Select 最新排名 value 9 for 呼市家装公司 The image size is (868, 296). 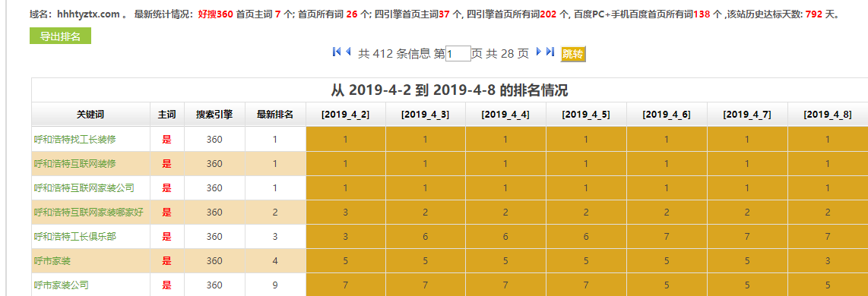click(275, 285)
